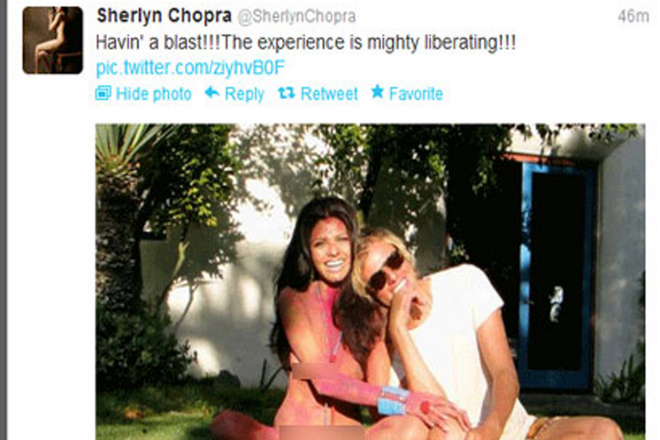Click the @SherlynChopra handle
The height and width of the screenshot is (440, 660).
297,16
